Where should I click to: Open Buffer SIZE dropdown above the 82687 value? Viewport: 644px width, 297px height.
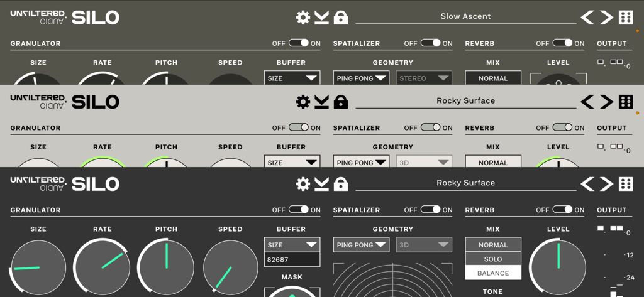(292, 245)
